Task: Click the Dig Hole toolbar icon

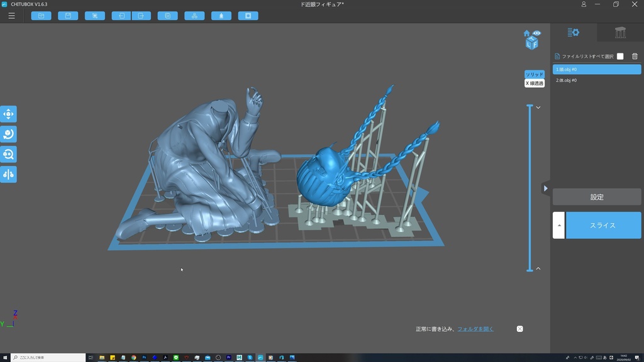Action: click(248, 16)
